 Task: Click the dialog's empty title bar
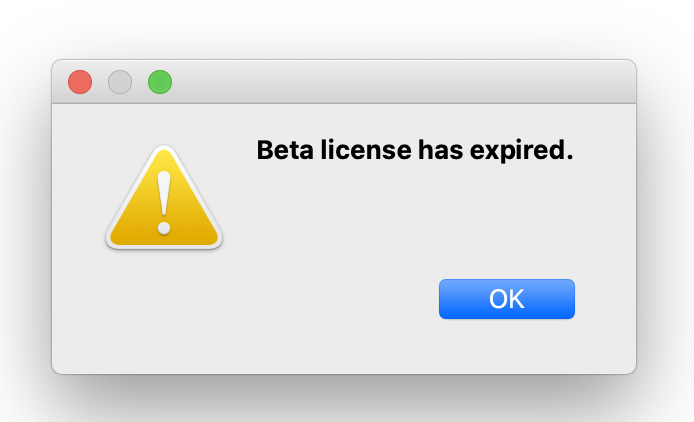pos(400,82)
